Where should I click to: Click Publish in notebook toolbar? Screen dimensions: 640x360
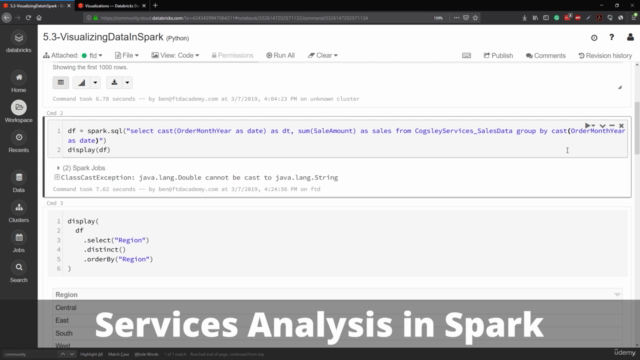498,56
